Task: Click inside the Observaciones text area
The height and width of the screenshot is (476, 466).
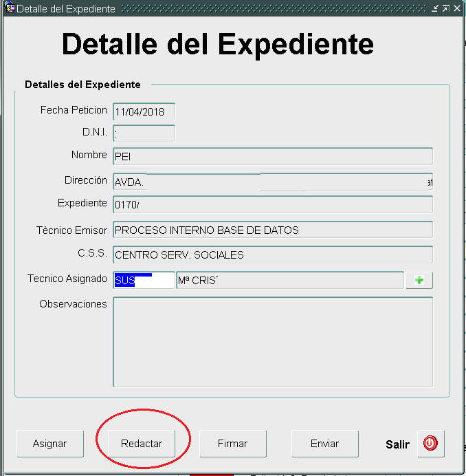Action: (273, 342)
